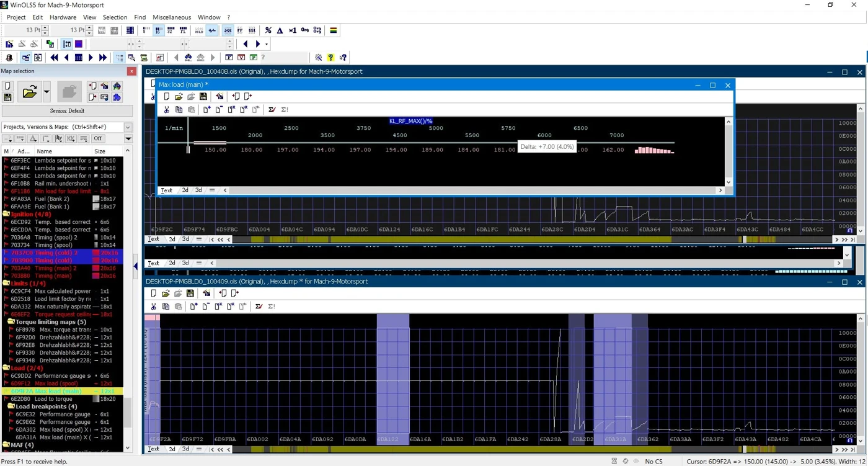Click the Off filter button in Map selection
Screen dimensions: 868x466
[x=98, y=139]
